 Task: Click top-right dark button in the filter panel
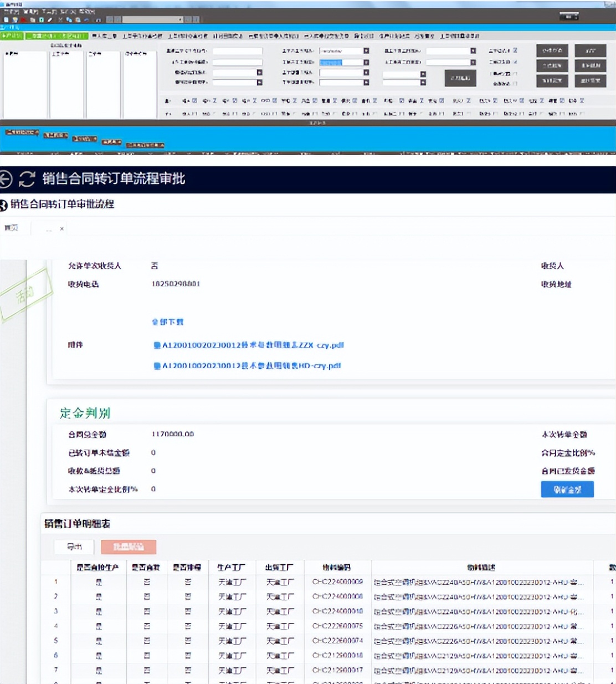590,50
